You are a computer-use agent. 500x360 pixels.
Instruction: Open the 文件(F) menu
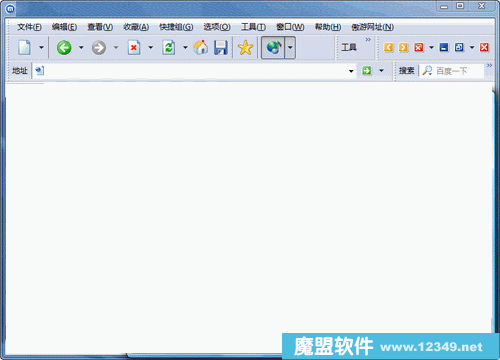tap(29, 27)
